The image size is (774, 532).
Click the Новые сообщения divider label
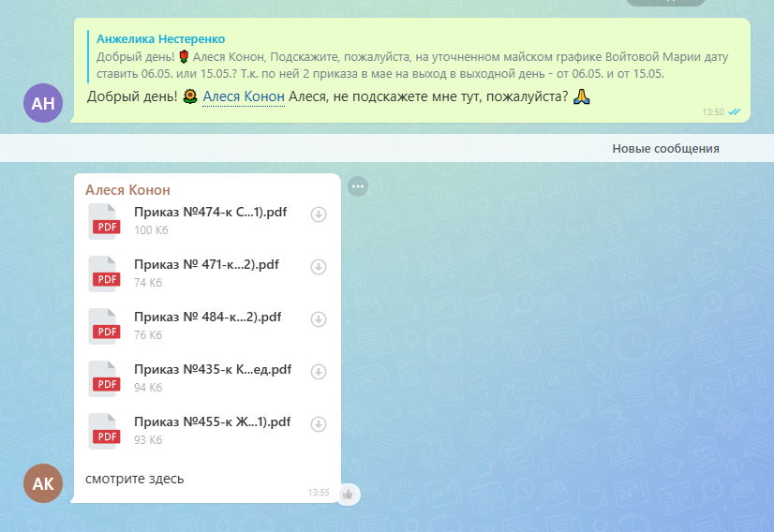pos(665,149)
